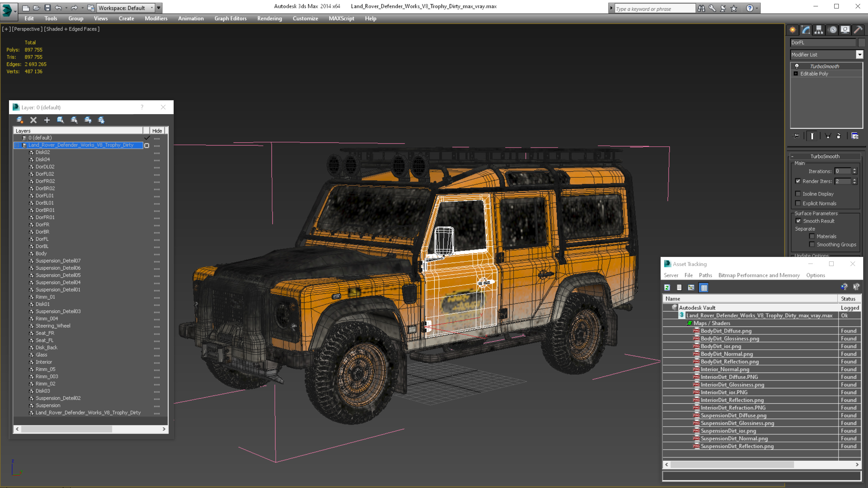Enable Separate by Smoothing Groups checkbox
The height and width of the screenshot is (488, 868).
(x=812, y=245)
